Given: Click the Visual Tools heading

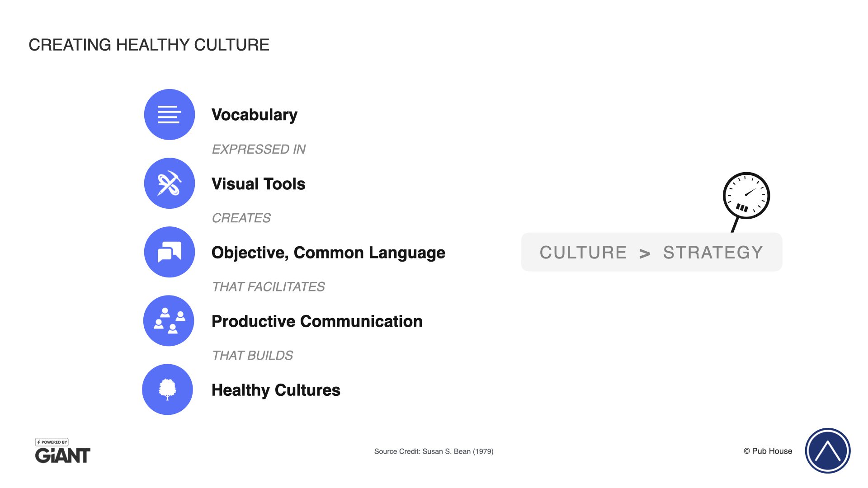Looking at the screenshot, I should click(258, 184).
